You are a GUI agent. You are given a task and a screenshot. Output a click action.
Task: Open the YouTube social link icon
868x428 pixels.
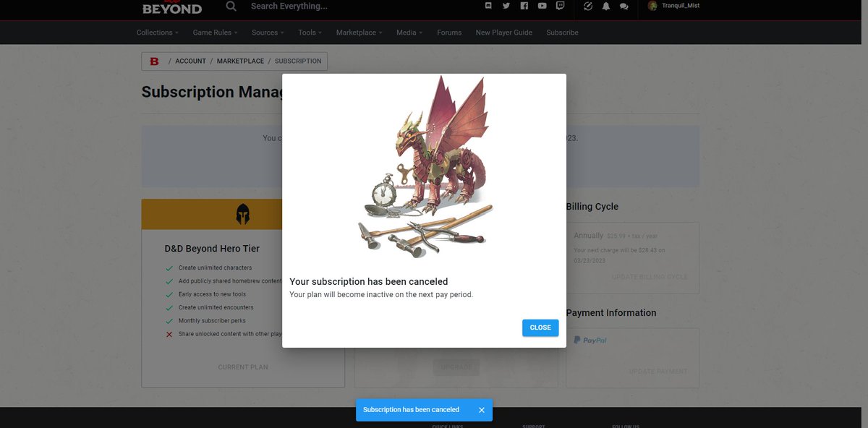coord(542,6)
